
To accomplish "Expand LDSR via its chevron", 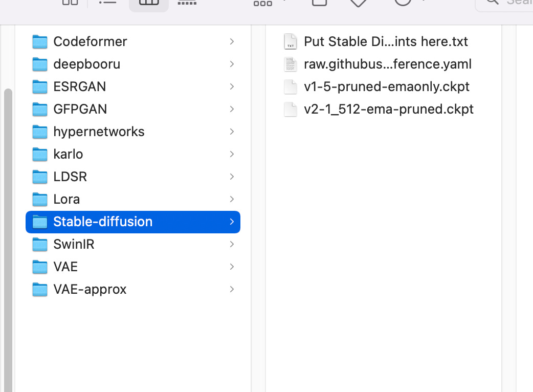I will (x=232, y=177).
